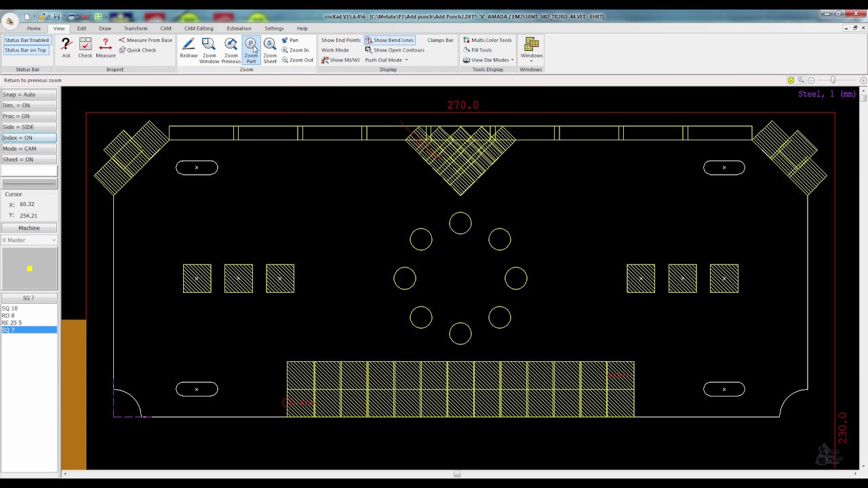
Task: Toggle Status Bar on Top
Action: (x=26, y=50)
